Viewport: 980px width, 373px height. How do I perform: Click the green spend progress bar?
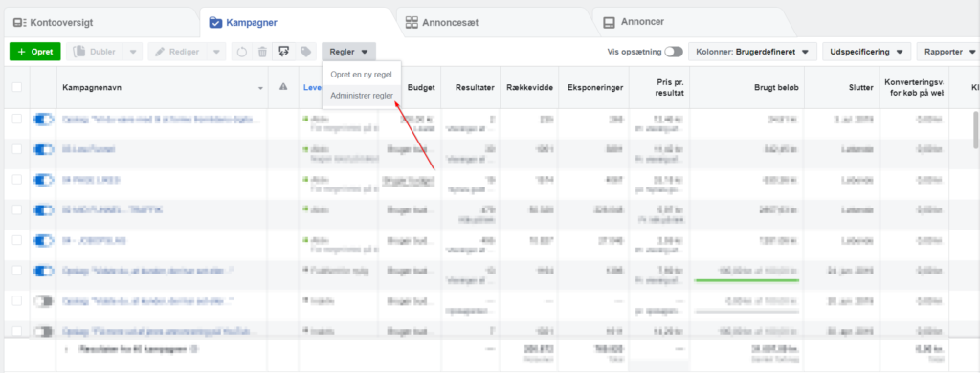[746, 280]
